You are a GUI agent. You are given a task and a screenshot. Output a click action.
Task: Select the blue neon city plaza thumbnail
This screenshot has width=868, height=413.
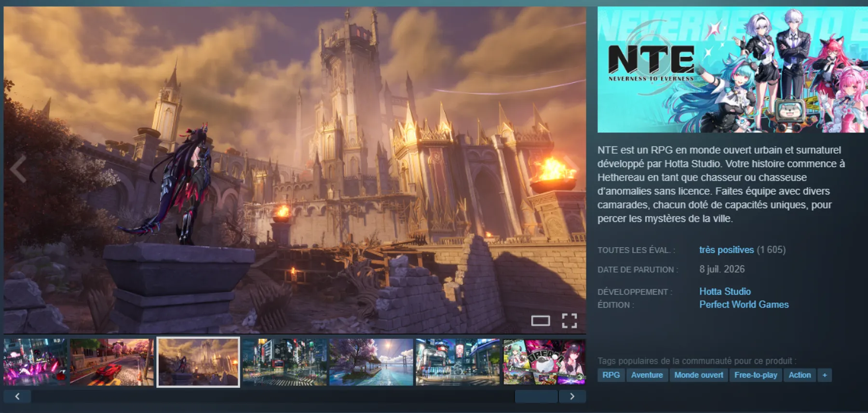pyautogui.click(x=458, y=362)
